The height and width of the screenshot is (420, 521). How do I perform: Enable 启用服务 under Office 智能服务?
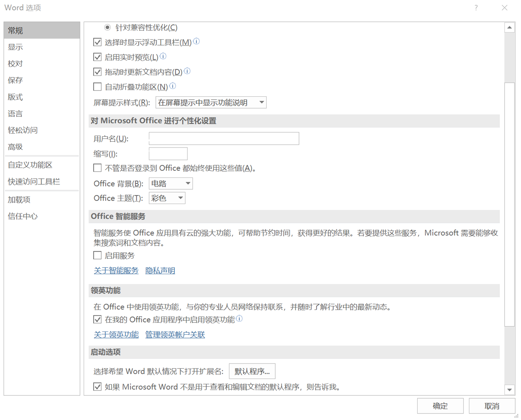coord(97,255)
